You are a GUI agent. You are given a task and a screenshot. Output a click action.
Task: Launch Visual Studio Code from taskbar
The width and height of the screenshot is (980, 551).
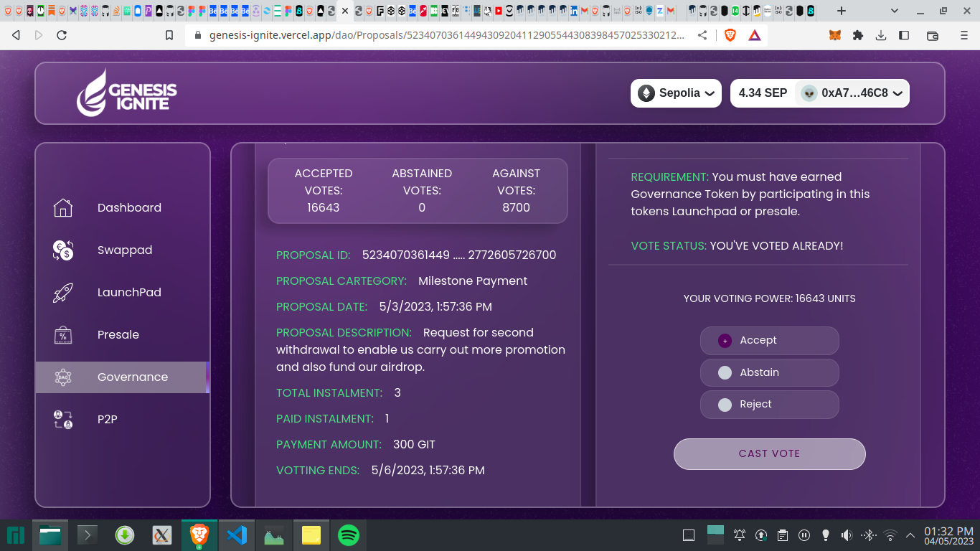point(236,535)
